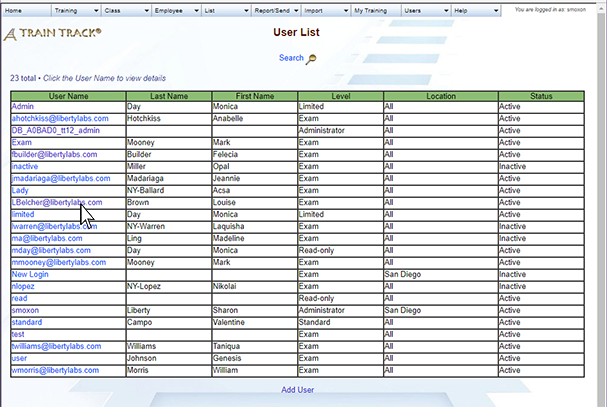Expand the Employee dropdown arrow

tap(196, 11)
